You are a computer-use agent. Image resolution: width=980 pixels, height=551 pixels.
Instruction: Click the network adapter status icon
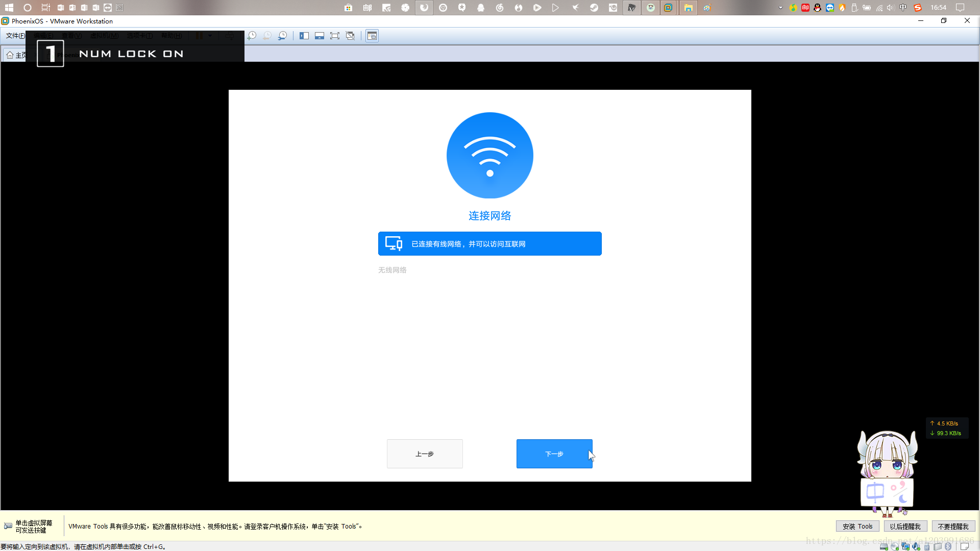[905, 546]
